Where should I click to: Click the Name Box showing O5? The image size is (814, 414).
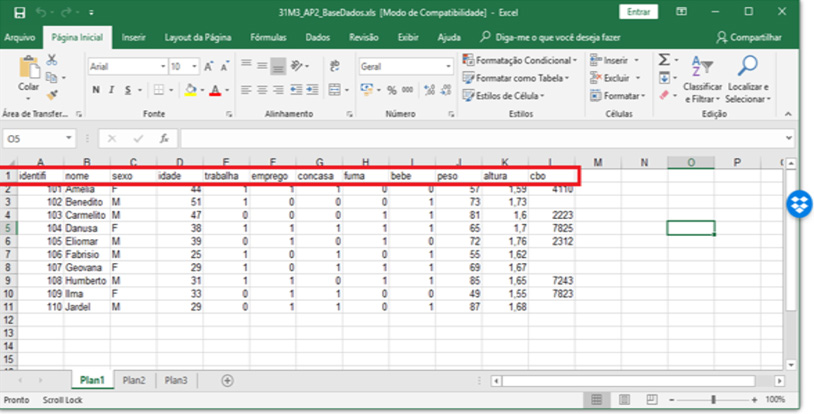pos(39,139)
